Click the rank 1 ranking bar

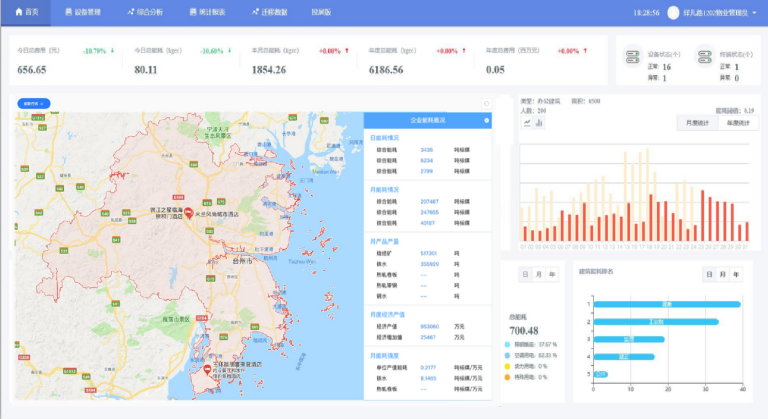667,304
